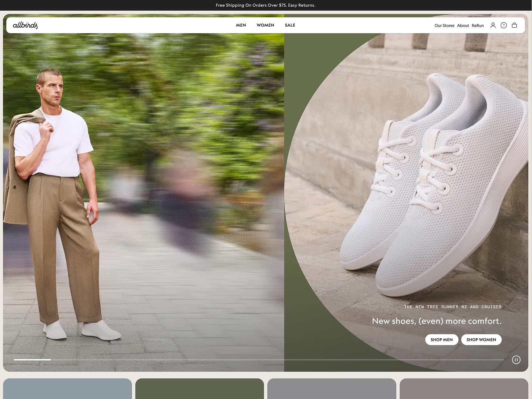Open the taupe brown category card
This screenshot has width=532, height=399.
click(x=464, y=389)
